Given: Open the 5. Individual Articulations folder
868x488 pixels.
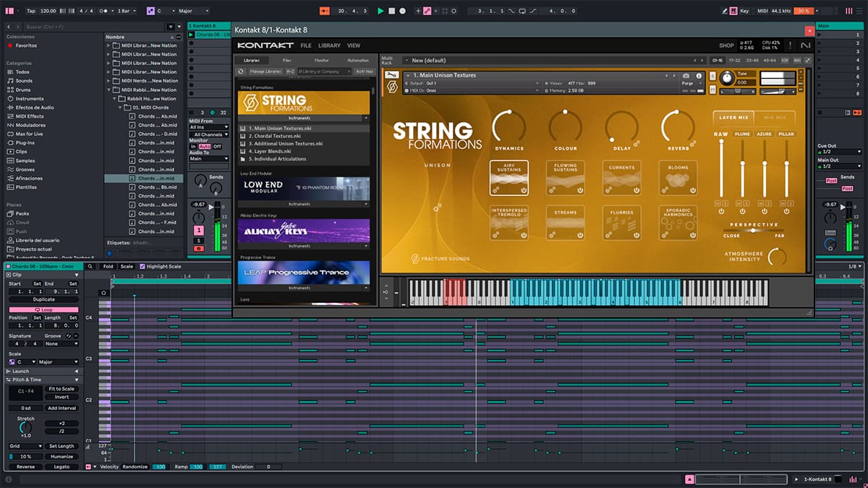Looking at the screenshot, I should coord(304,159).
